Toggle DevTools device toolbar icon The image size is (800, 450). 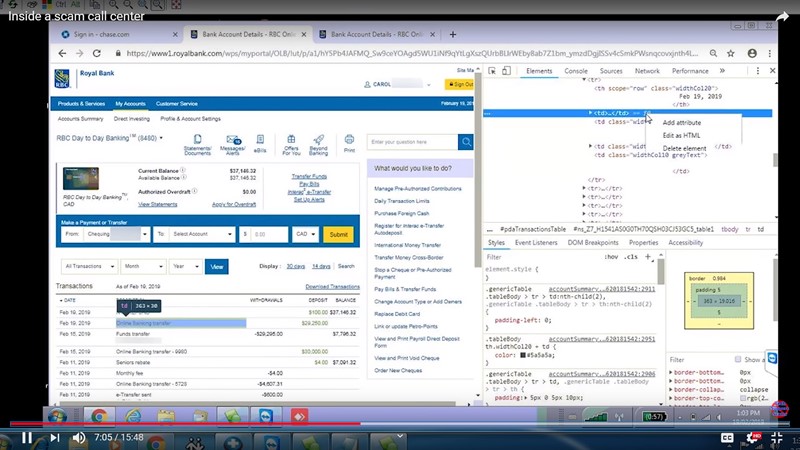click(508, 71)
